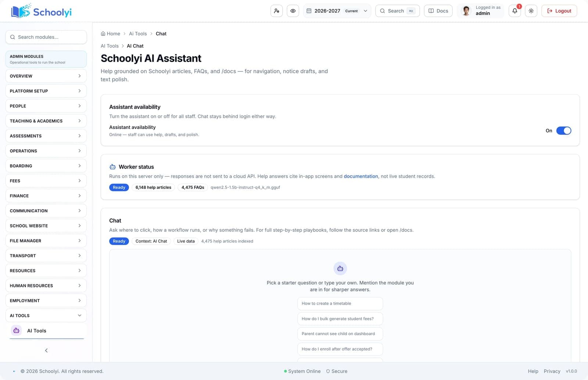Open the COMMUNICATION module group
This screenshot has width=588, height=380.
click(46, 211)
